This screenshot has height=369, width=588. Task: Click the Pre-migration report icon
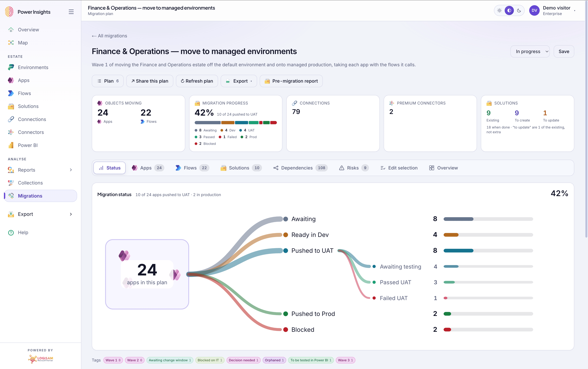[x=267, y=81]
